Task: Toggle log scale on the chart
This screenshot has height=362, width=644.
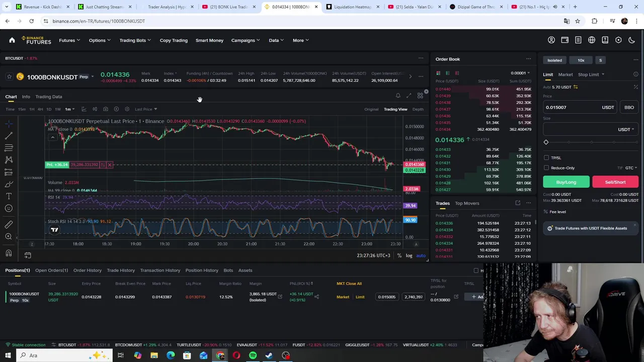Action: [x=409, y=255]
